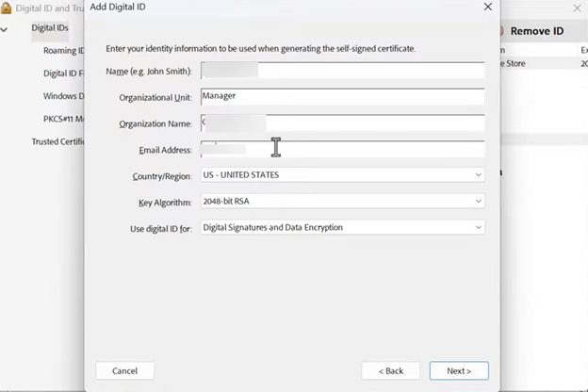The height and width of the screenshot is (392, 588).
Task: Click the Back button
Action: 391,370
